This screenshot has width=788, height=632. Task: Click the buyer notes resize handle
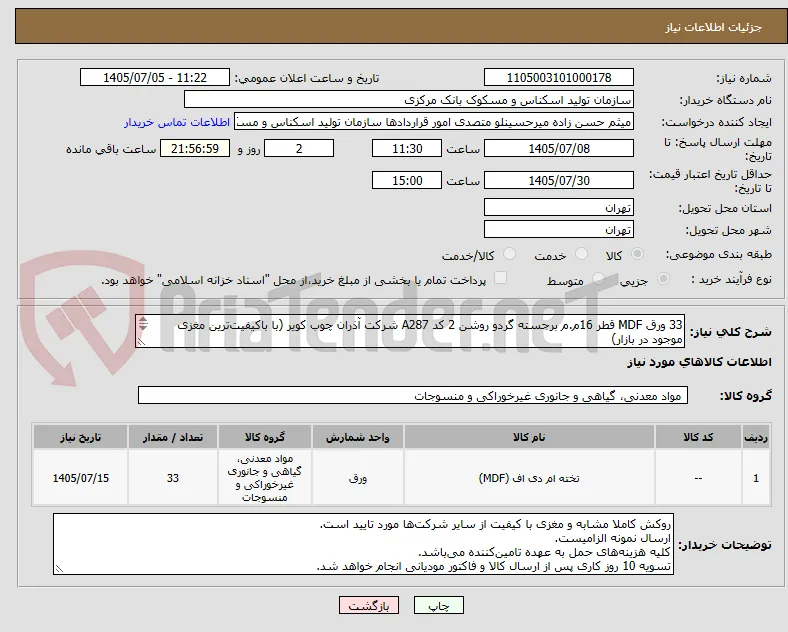point(59,569)
